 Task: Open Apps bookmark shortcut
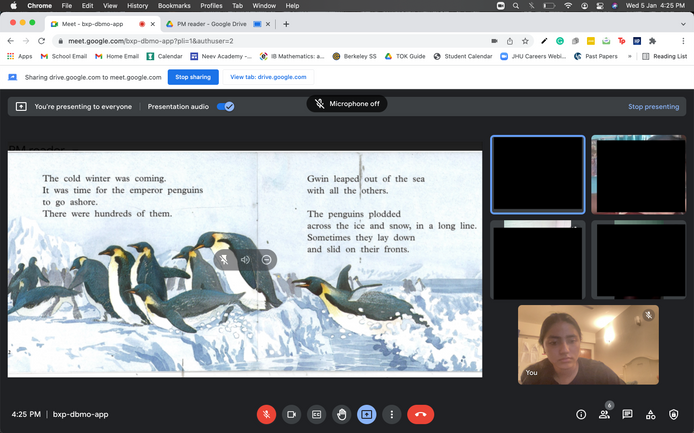pos(20,56)
